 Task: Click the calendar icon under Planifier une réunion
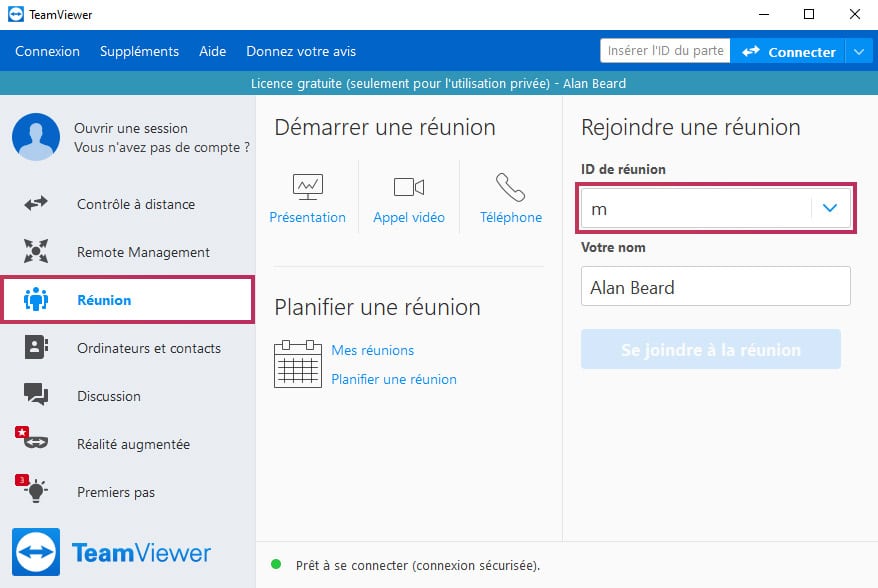point(298,364)
